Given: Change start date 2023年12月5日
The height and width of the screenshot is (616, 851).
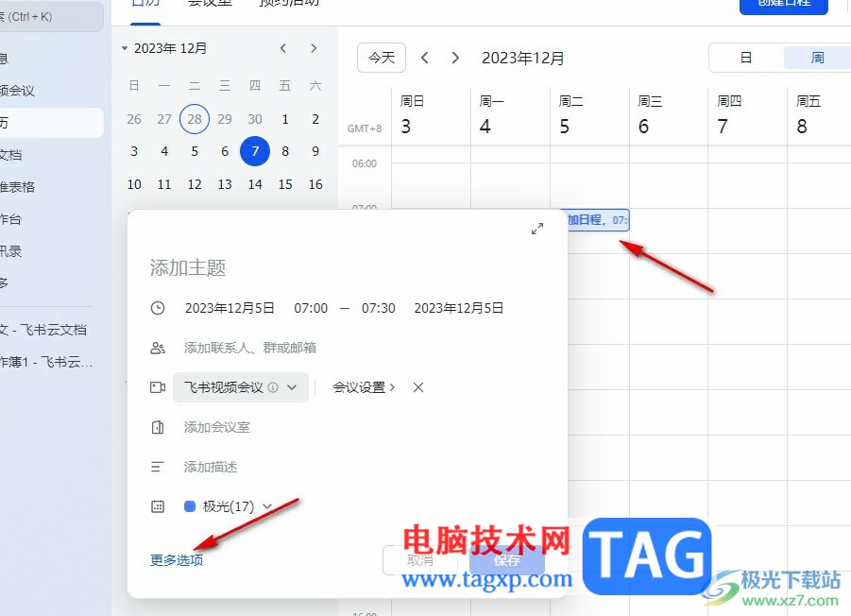Looking at the screenshot, I should [x=230, y=308].
